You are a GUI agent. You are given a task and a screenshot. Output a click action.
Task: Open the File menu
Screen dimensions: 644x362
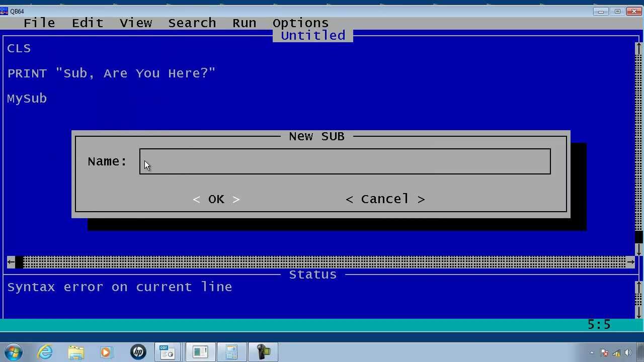click(39, 23)
